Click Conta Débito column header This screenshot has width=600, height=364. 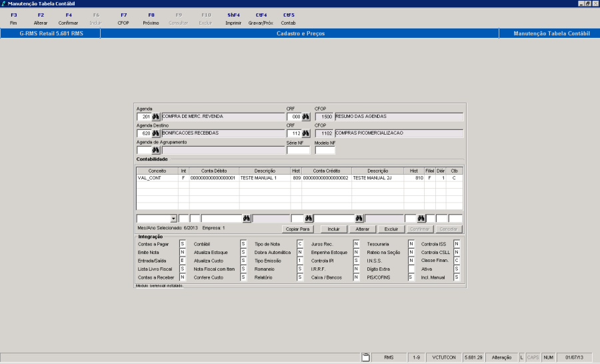(x=214, y=171)
